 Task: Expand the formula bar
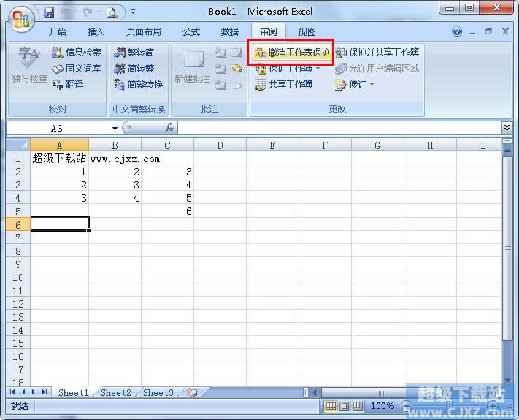(x=507, y=128)
